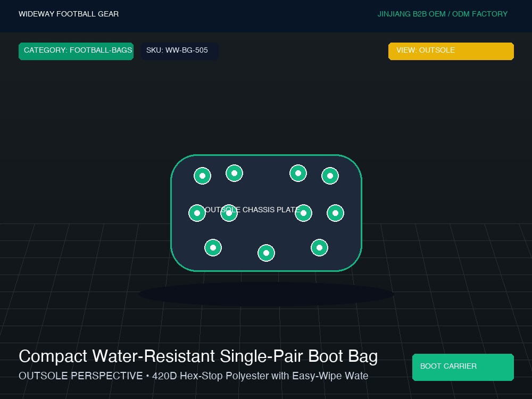The image size is (532, 399).
Task: Click the bottom-right stud on plate
Action: click(x=319, y=248)
